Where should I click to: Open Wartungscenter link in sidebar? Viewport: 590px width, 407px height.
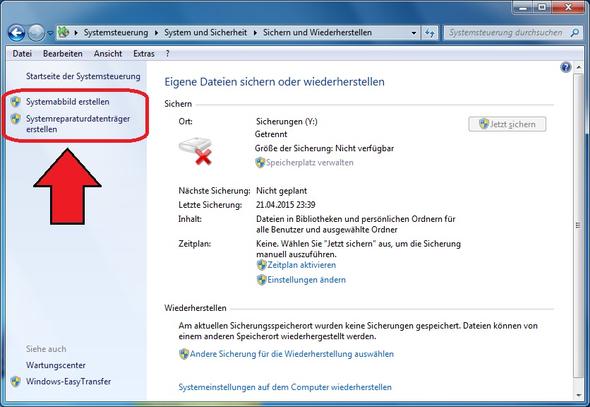click(x=55, y=365)
